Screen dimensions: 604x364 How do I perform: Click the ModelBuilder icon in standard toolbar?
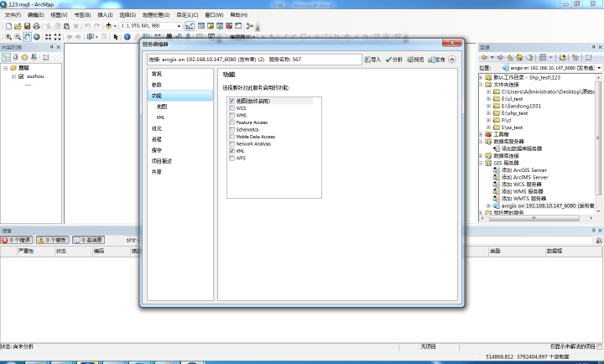[x=250, y=26]
